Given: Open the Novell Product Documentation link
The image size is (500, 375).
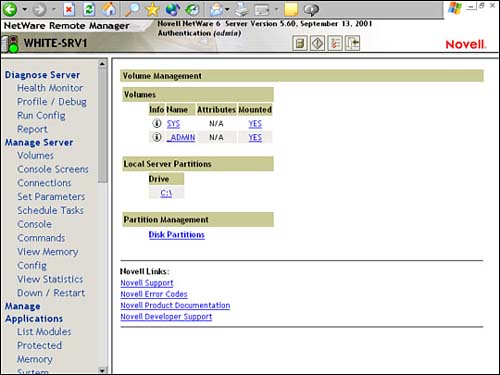Looking at the screenshot, I should [x=175, y=305].
